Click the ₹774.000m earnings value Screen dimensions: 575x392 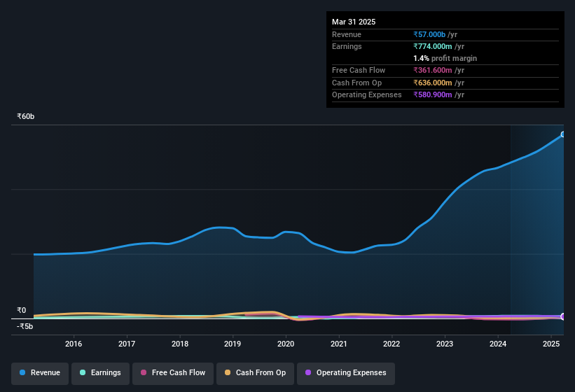(433, 46)
